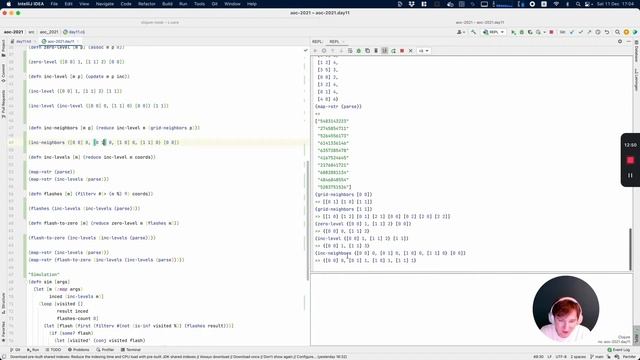Open the macOS Spotlight search icon
Viewport: 640px width, 360px height.
578,4
